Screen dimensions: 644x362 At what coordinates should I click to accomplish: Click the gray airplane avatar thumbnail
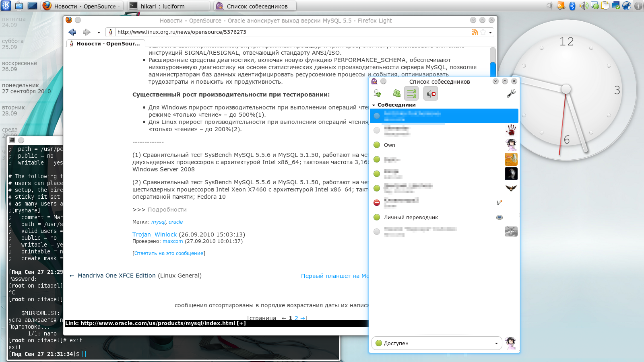pyautogui.click(x=511, y=231)
